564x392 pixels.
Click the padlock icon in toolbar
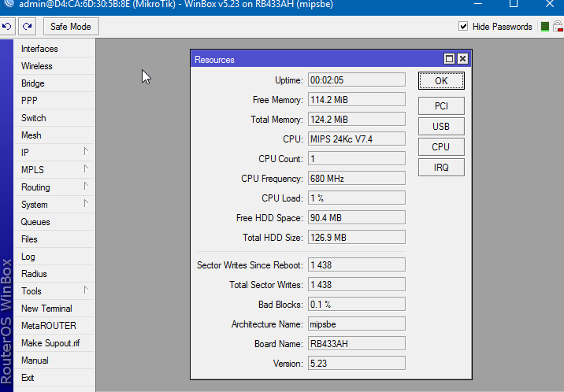pos(558,26)
